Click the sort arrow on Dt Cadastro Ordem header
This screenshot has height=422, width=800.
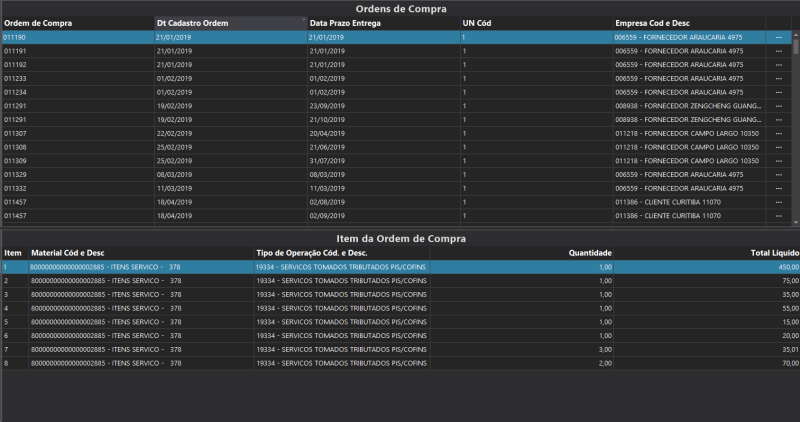coord(303,20)
